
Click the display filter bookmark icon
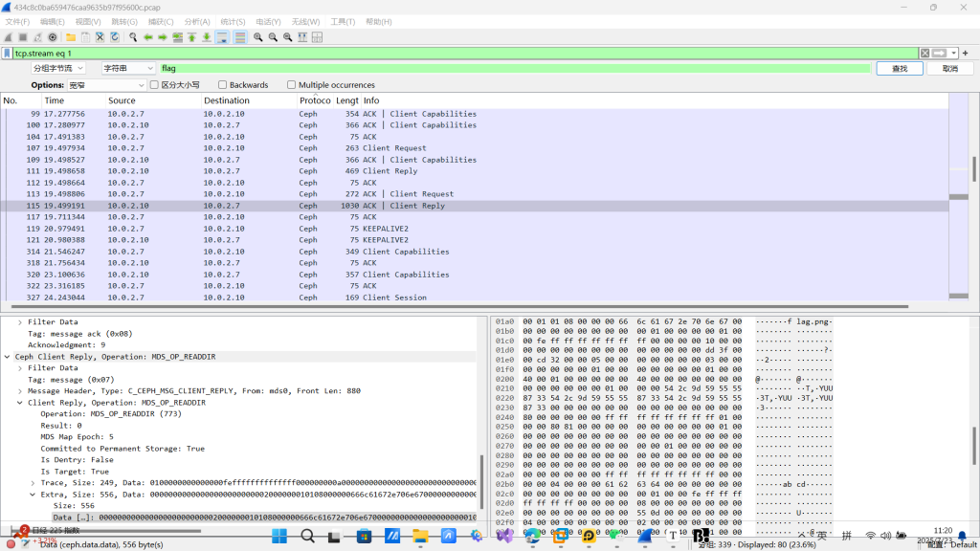tap(8, 54)
